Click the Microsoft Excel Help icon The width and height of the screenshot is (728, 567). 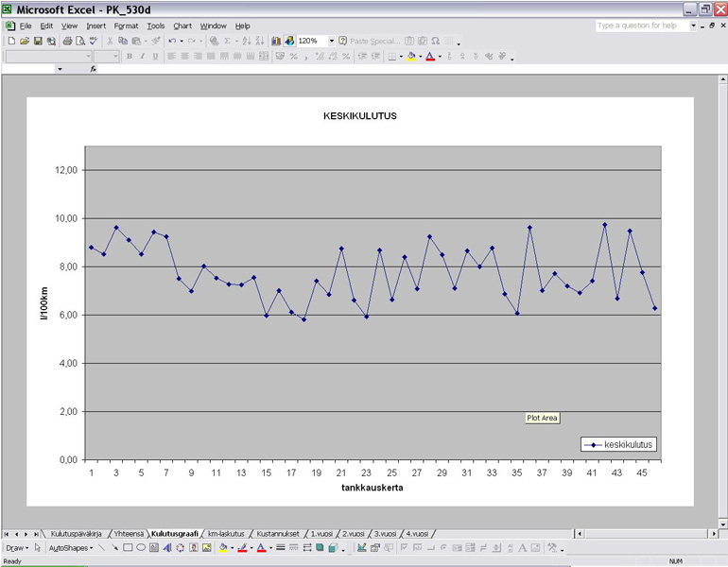click(x=342, y=42)
